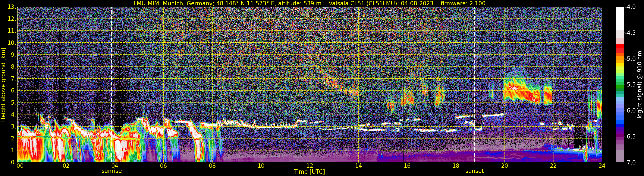Click the '8.' height tick label

point(13,67)
